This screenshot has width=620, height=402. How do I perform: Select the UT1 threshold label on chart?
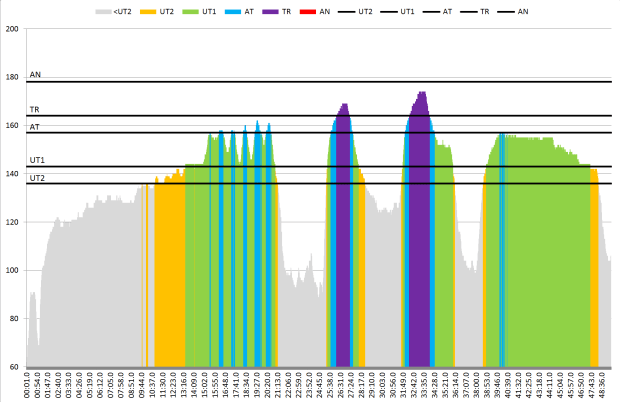point(37,160)
